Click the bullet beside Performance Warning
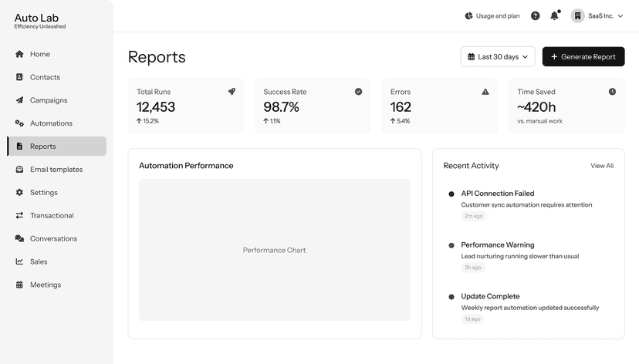This screenshot has height=364, width=639. [x=451, y=245]
